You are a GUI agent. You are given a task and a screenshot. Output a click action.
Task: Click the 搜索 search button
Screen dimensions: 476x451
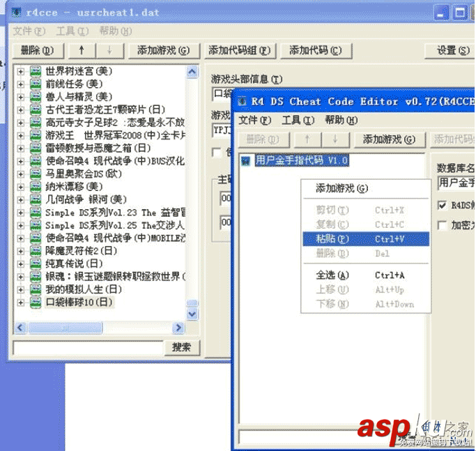coord(181,347)
